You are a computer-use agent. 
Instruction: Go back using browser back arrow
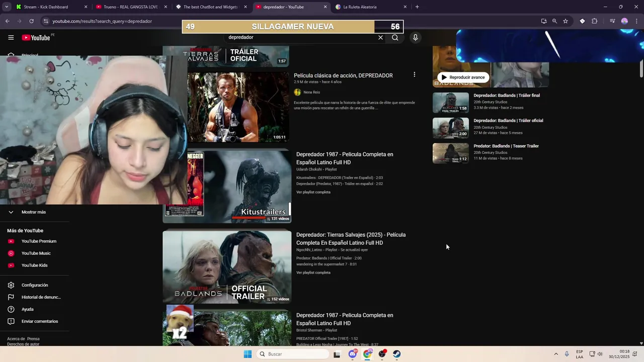click(7, 21)
